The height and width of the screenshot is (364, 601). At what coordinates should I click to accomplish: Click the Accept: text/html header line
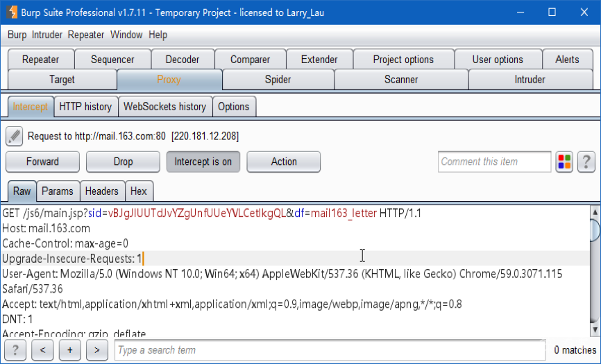click(232, 304)
